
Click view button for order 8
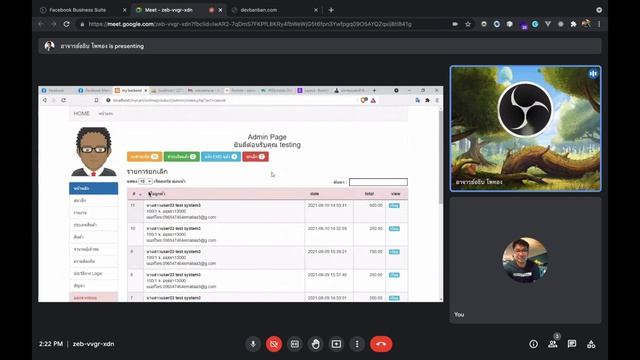[394, 275]
